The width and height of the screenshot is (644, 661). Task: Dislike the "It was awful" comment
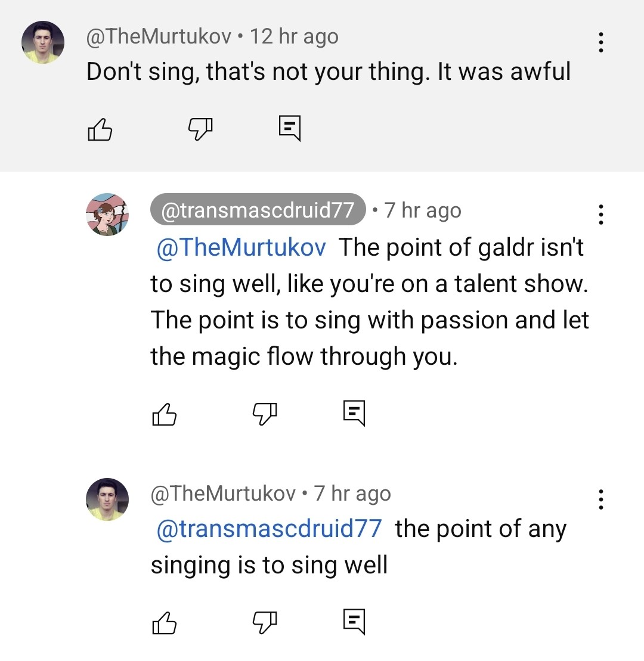tap(200, 128)
